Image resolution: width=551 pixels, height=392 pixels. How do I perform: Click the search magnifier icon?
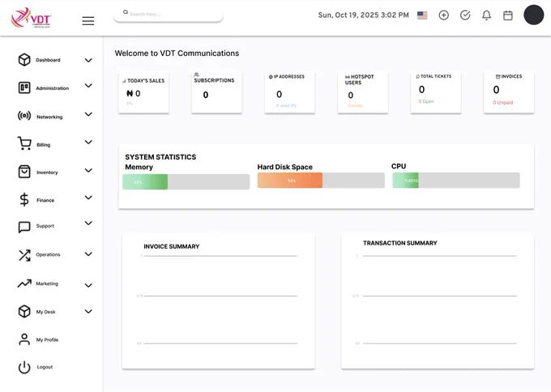126,12
